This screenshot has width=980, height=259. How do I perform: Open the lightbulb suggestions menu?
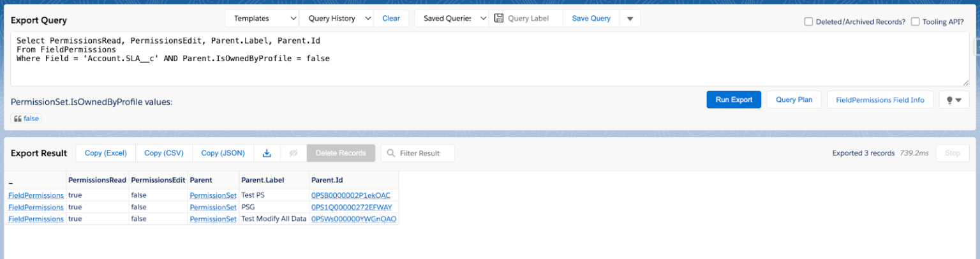[x=954, y=100]
